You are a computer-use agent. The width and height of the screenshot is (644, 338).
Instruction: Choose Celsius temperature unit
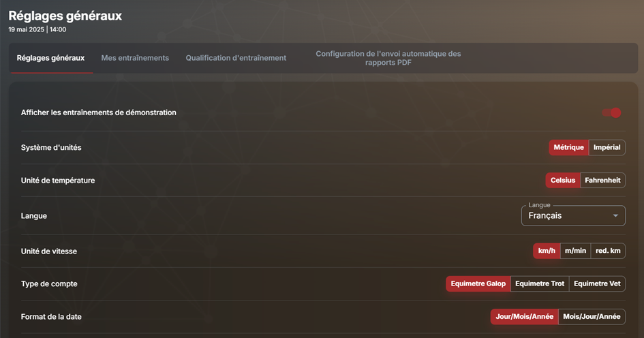point(563,181)
